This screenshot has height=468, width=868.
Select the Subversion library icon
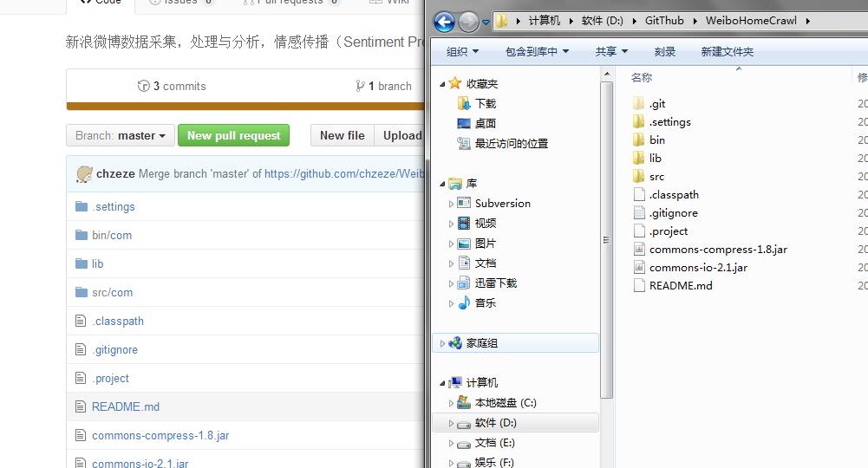coord(464,203)
